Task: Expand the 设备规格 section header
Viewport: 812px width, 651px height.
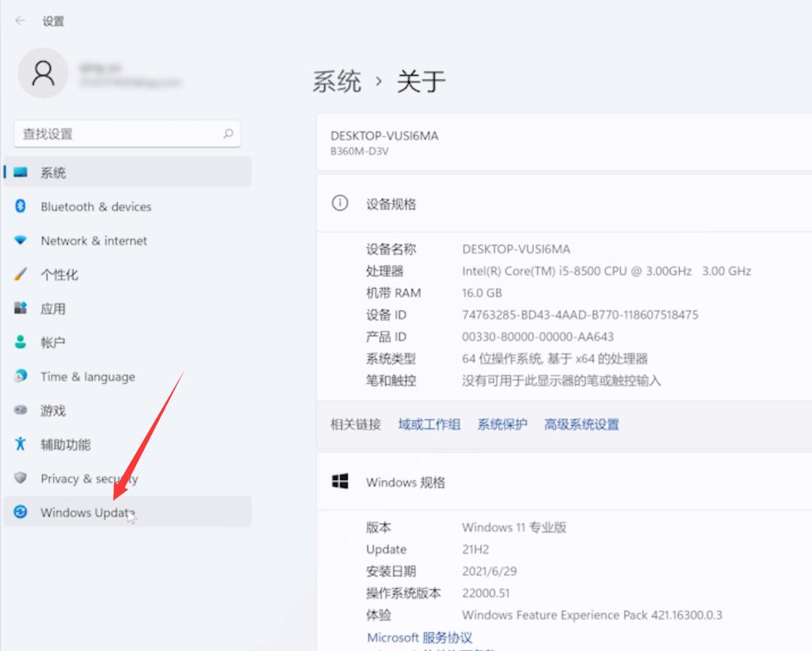Action: (x=564, y=204)
